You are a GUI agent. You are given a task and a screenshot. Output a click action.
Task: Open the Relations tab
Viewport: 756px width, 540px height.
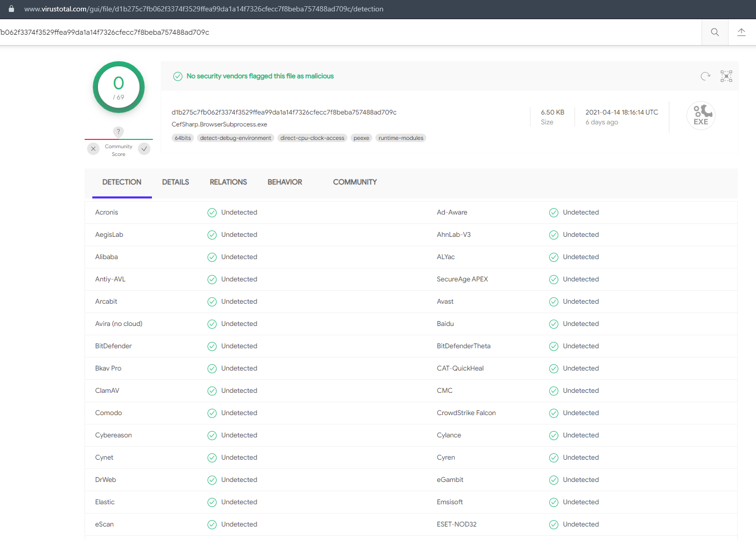point(228,182)
